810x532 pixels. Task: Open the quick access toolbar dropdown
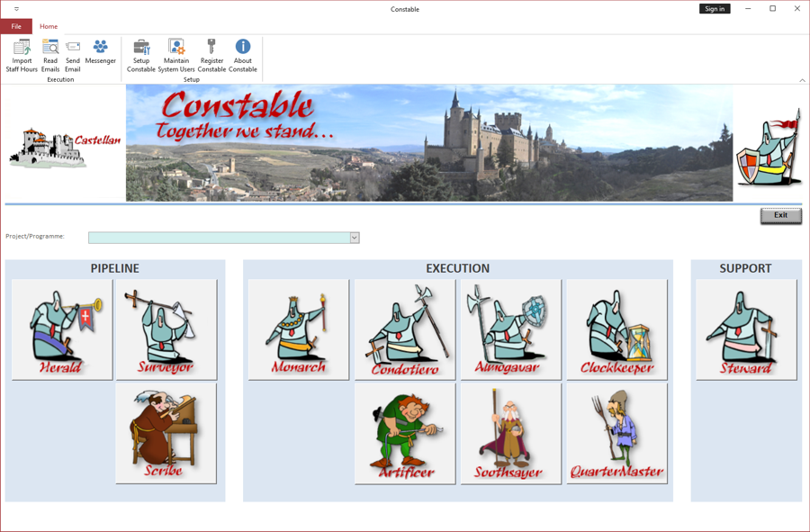pos(16,9)
